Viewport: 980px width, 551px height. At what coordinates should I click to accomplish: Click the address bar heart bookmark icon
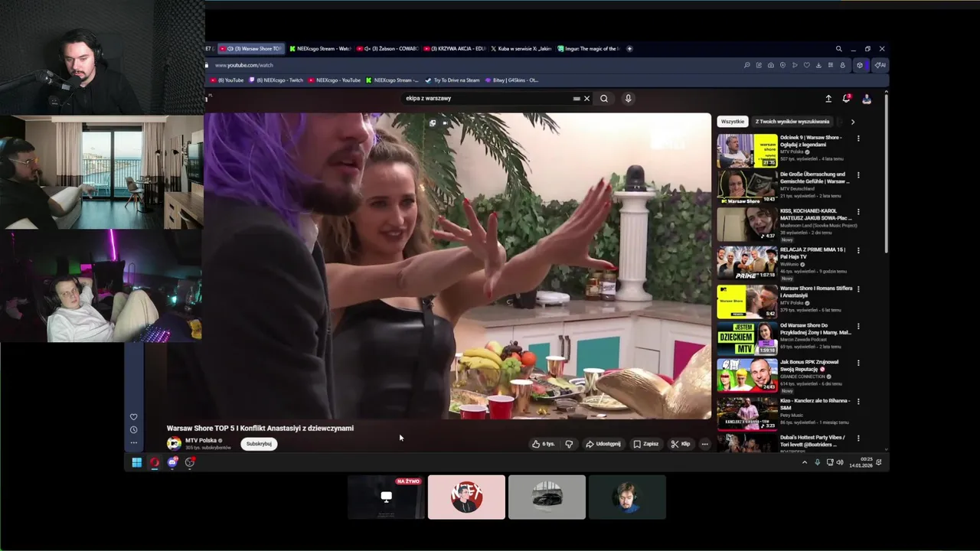[x=806, y=65]
